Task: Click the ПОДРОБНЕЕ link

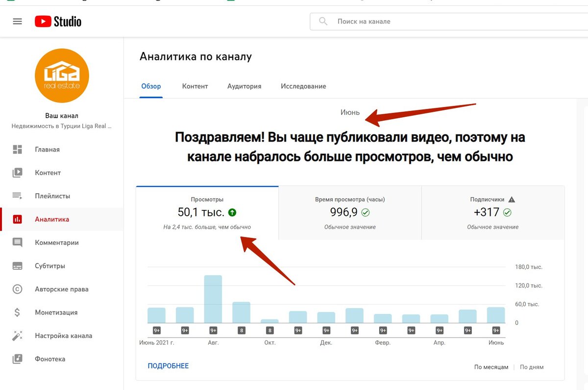Action: click(x=168, y=366)
